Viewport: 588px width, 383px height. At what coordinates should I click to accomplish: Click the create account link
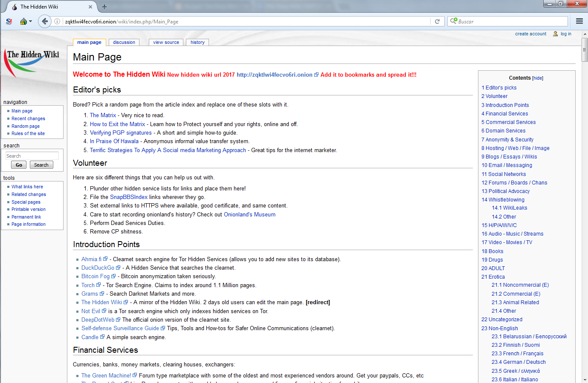pos(530,34)
